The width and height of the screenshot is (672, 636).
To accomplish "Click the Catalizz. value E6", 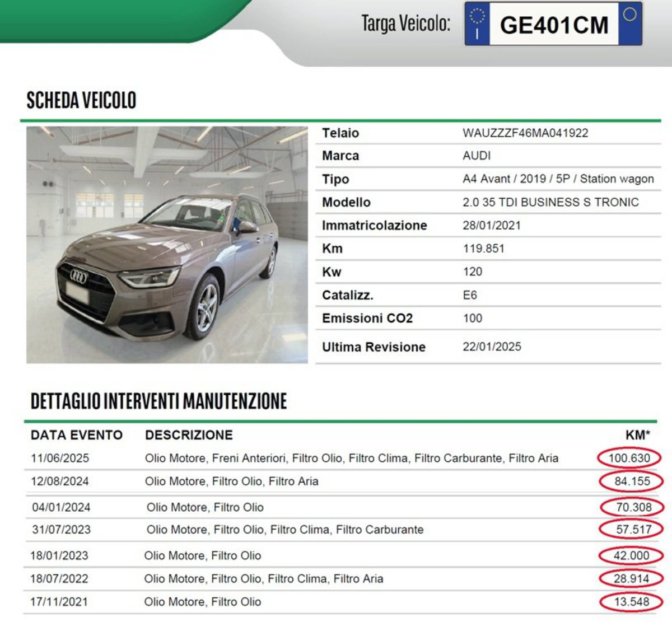I will point(470,295).
